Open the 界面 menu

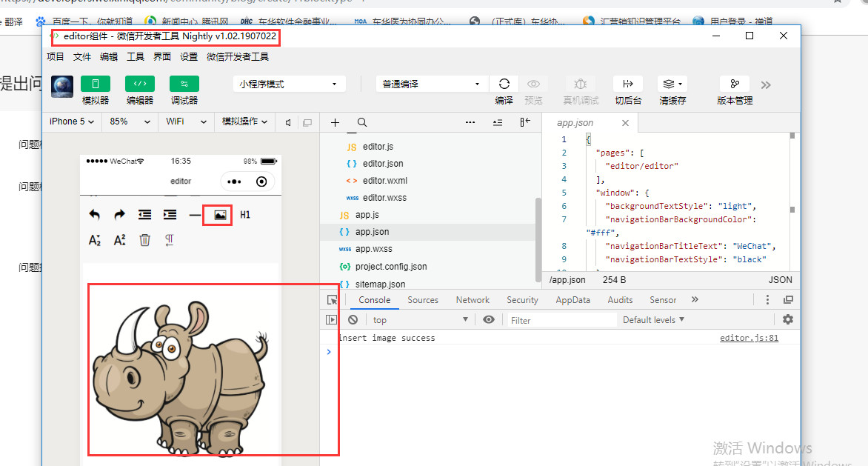161,56
